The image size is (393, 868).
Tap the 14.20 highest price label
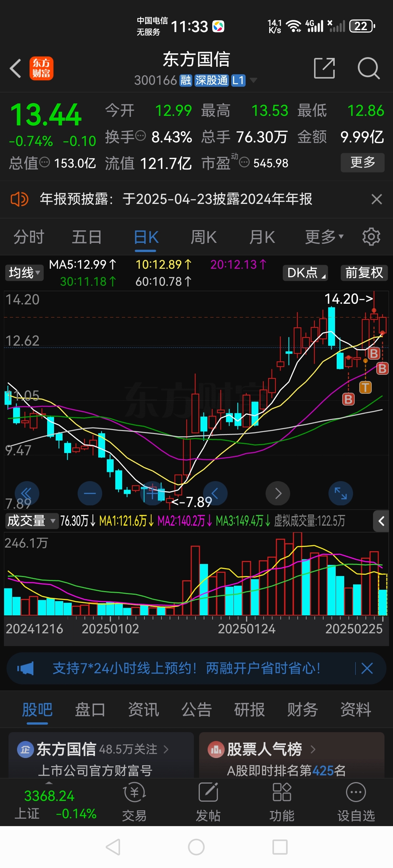click(x=348, y=298)
